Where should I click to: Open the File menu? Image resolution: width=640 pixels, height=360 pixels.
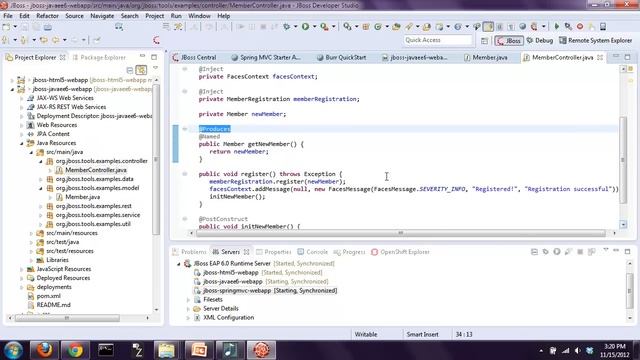click(8, 16)
